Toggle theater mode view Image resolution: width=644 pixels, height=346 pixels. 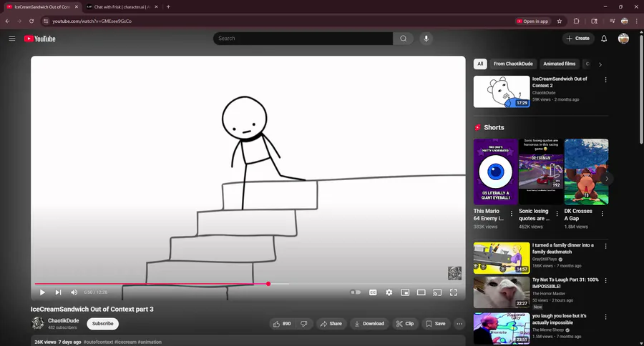point(421,292)
